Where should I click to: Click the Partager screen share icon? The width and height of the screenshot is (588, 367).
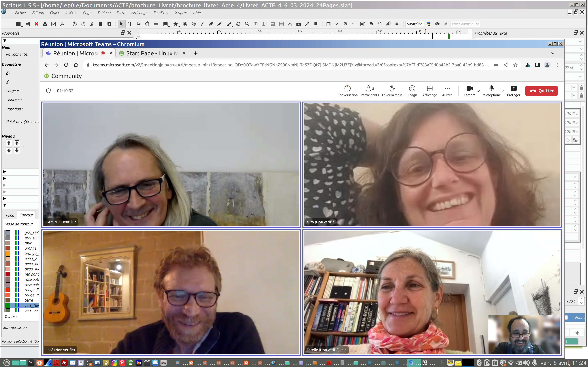(513, 89)
